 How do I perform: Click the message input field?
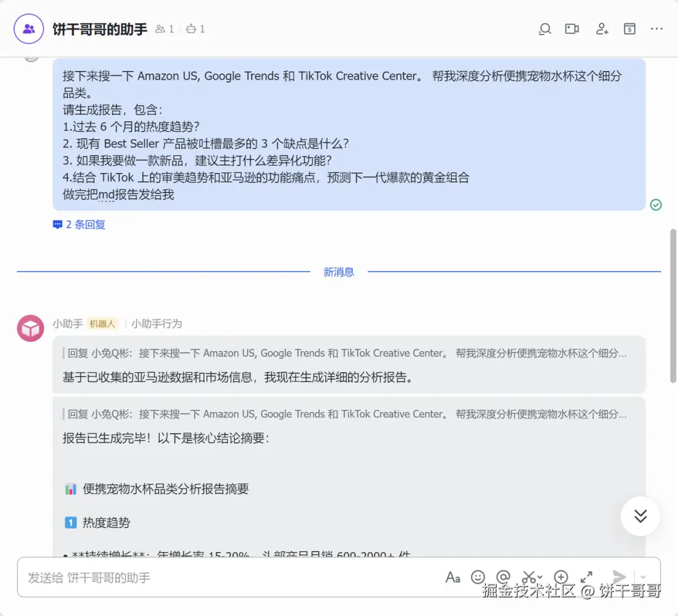(x=229, y=578)
